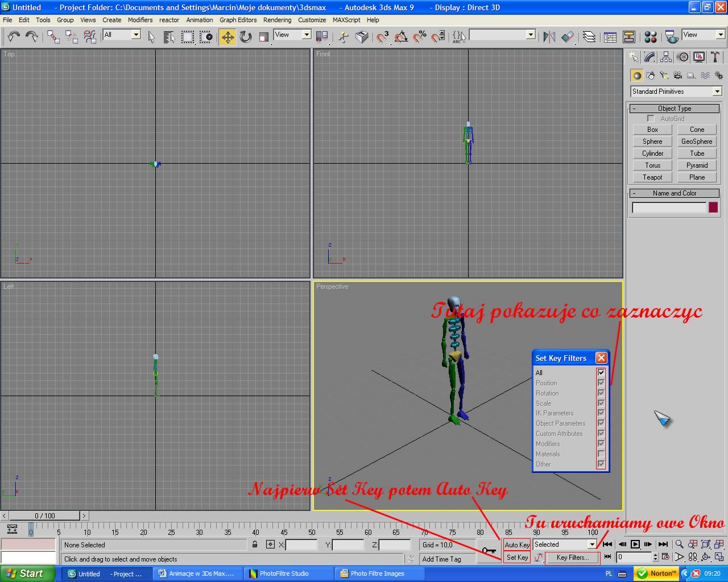
Task: Open the Graph Editors menu
Action: [x=238, y=20]
